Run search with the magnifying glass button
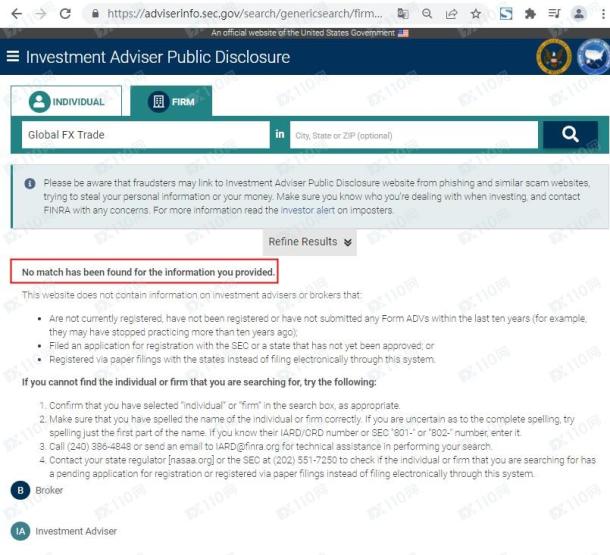The image size is (610, 555). 570,135
